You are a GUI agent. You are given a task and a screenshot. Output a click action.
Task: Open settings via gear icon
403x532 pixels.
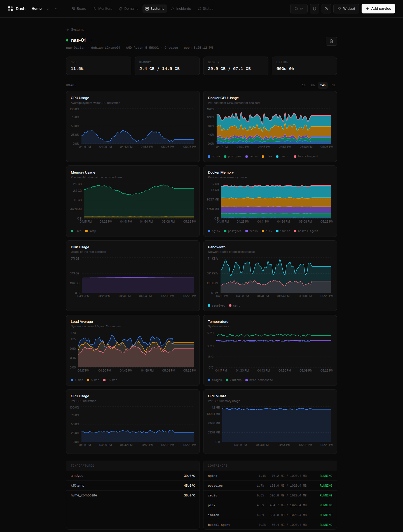(x=315, y=9)
